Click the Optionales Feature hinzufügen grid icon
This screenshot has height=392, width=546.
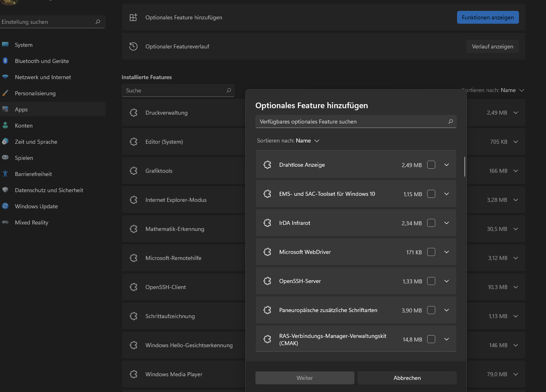(x=133, y=17)
